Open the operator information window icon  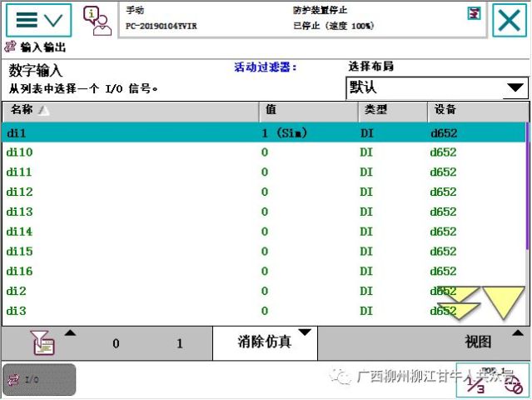(x=97, y=21)
